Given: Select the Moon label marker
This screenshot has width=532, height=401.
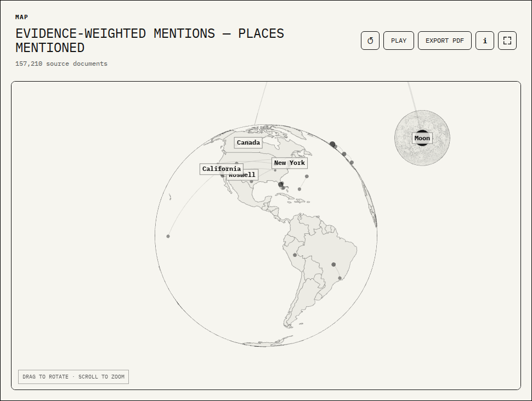Looking at the screenshot, I should click(x=422, y=138).
